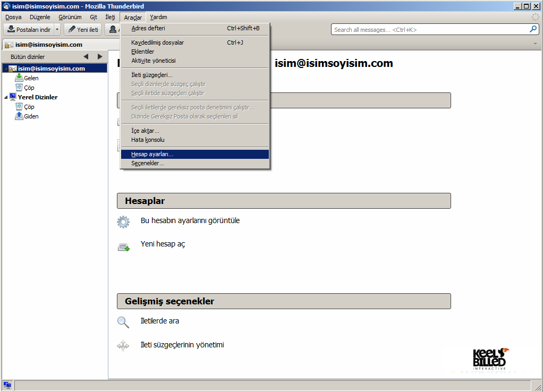Open the Düzenle menu
Screen dimensions: 543x392
click(40, 17)
